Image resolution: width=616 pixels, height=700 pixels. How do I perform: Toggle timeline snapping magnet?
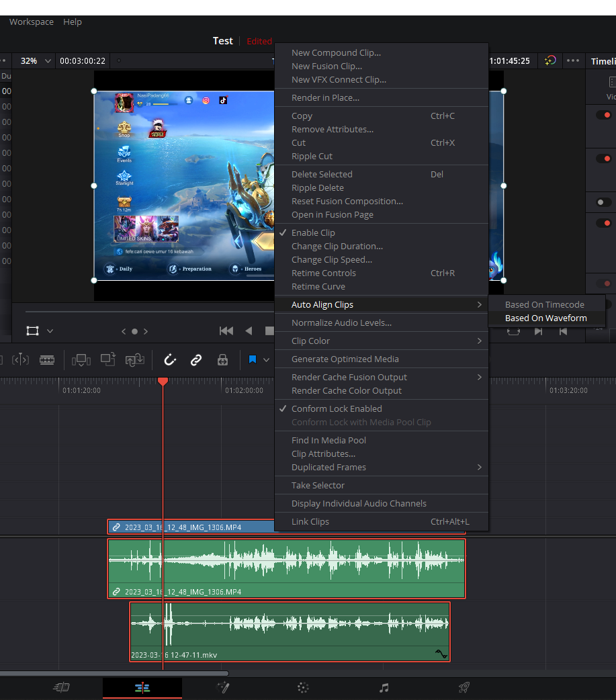pos(170,359)
